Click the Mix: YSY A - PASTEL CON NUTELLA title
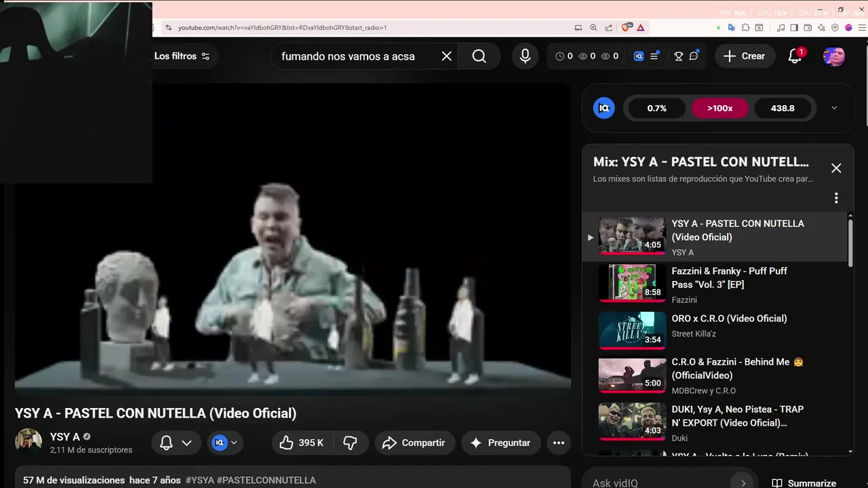868x488 pixels. click(701, 162)
